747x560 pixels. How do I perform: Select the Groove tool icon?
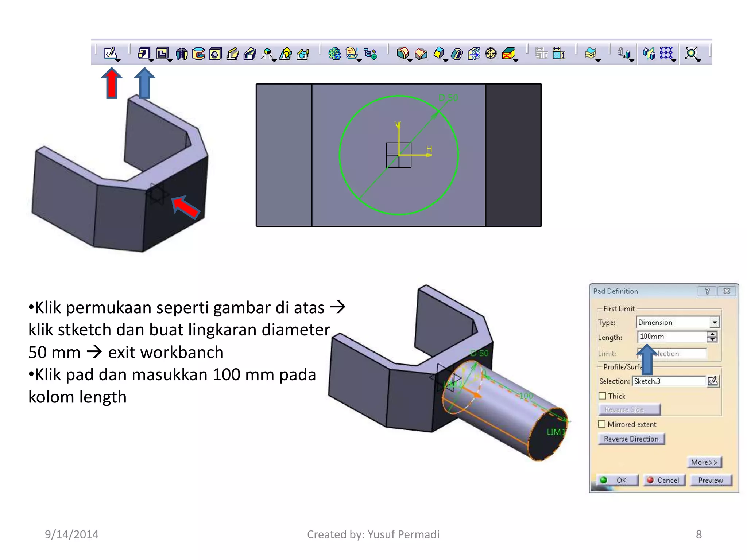[199, 54]
